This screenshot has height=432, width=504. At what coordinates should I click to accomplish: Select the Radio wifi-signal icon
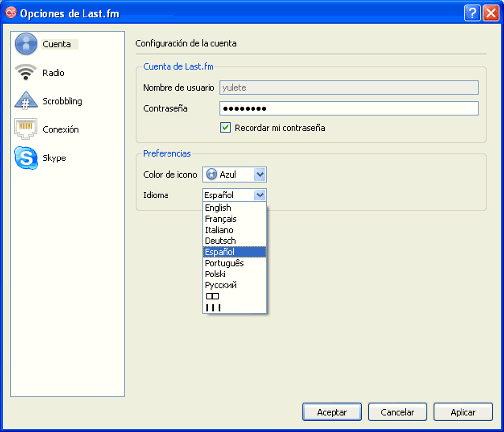26,72
